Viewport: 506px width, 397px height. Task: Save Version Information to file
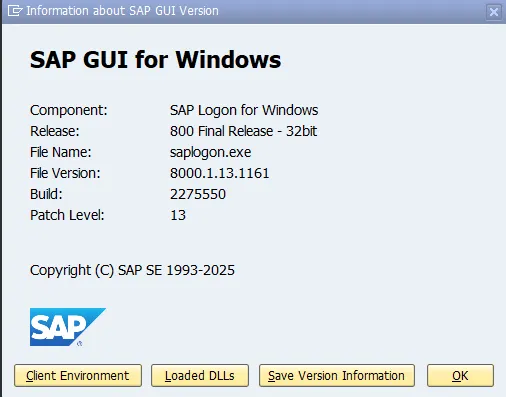tap(337, 375)
